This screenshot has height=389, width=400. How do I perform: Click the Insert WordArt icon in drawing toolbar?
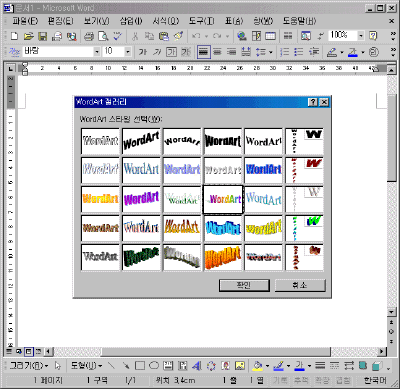[197, 366]
